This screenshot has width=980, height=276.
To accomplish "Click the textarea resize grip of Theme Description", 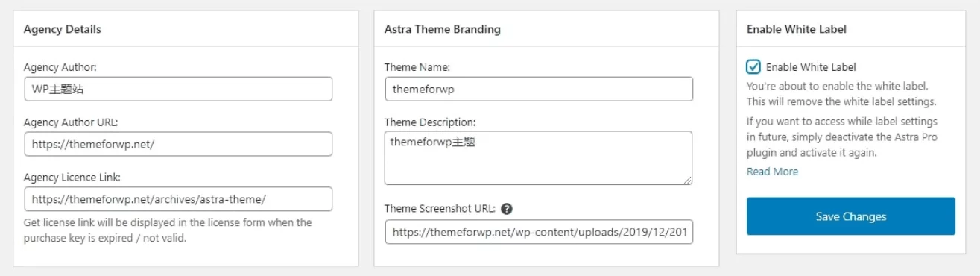I will [x=688, y=180].
